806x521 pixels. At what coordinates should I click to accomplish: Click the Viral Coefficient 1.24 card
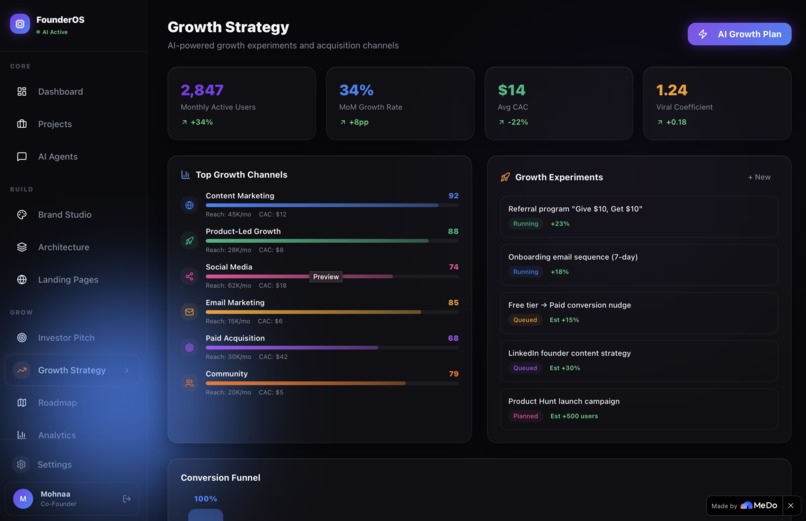tap(717, 103)
